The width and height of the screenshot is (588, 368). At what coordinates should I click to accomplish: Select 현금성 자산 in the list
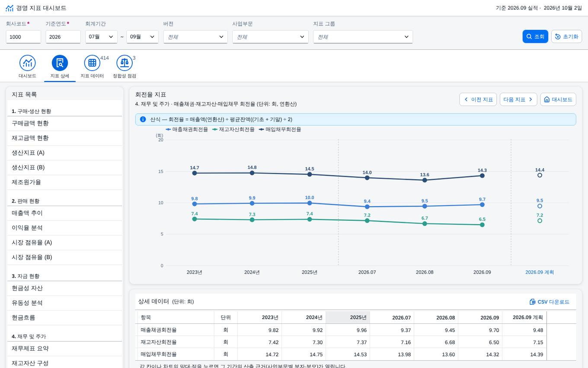pos(65,288)
